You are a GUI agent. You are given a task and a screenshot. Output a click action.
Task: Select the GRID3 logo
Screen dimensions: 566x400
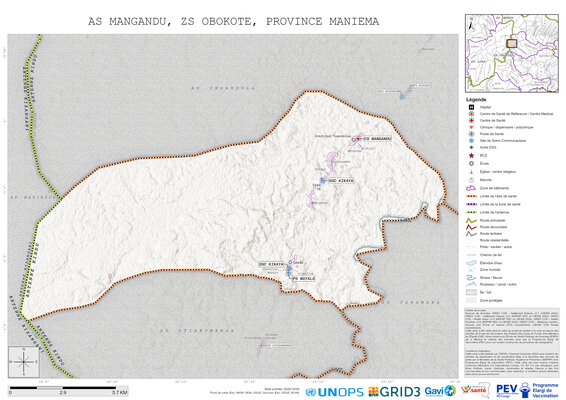[x=394, y=392]
